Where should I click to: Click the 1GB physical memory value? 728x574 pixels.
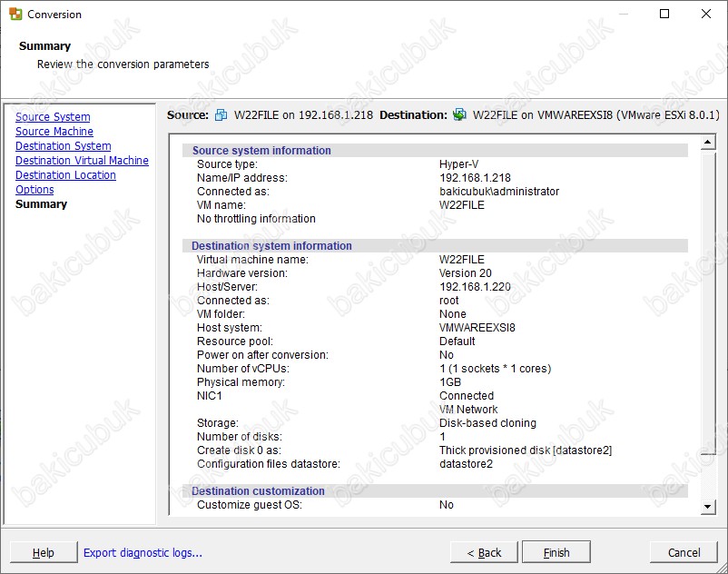(x=450, y=382)
